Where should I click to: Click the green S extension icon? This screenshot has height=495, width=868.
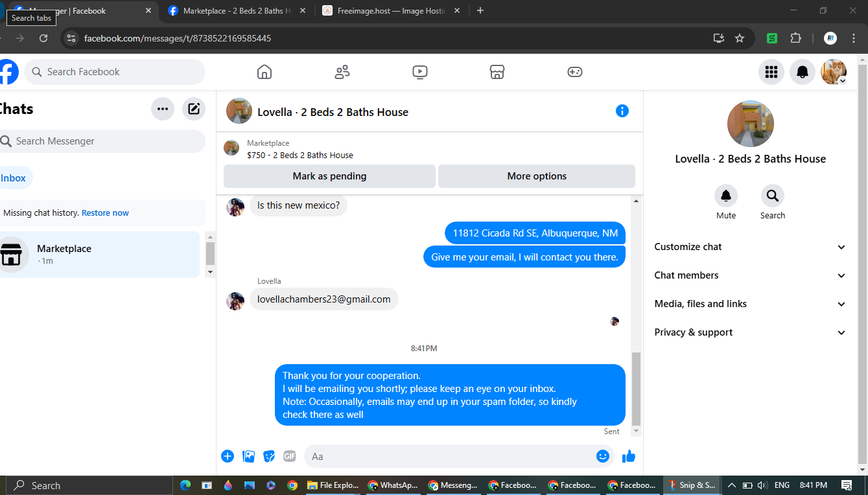[772, 38]
